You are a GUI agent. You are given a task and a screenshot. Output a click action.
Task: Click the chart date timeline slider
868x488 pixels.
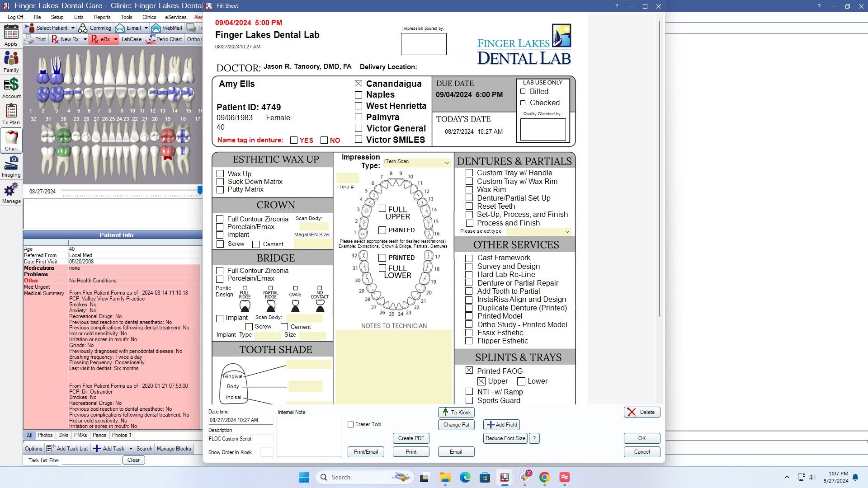pos(131,192)
